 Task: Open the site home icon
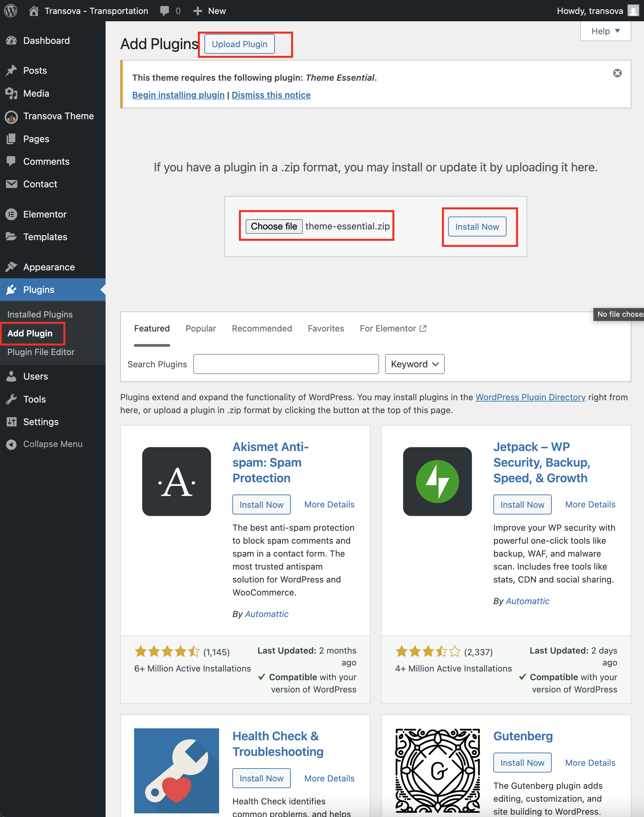pyautogui.click(x=34, y=11)
